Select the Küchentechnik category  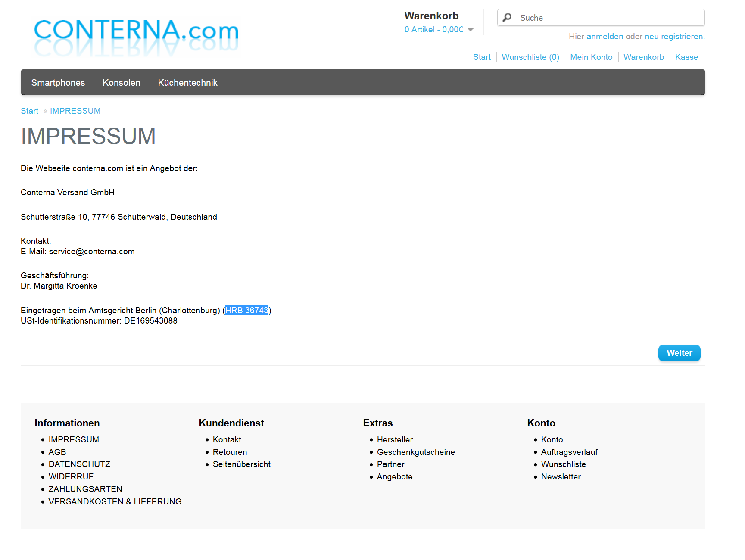[x=188, y=83]
